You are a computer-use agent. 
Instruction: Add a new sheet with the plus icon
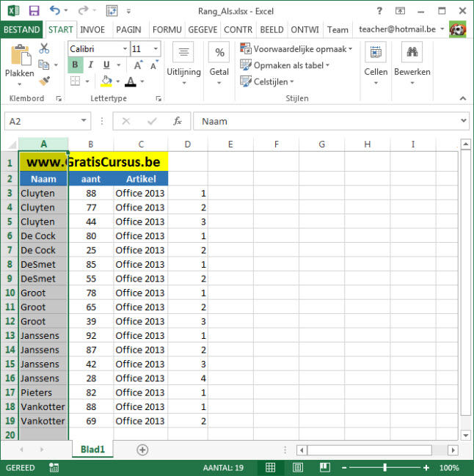tap(142, 450)
